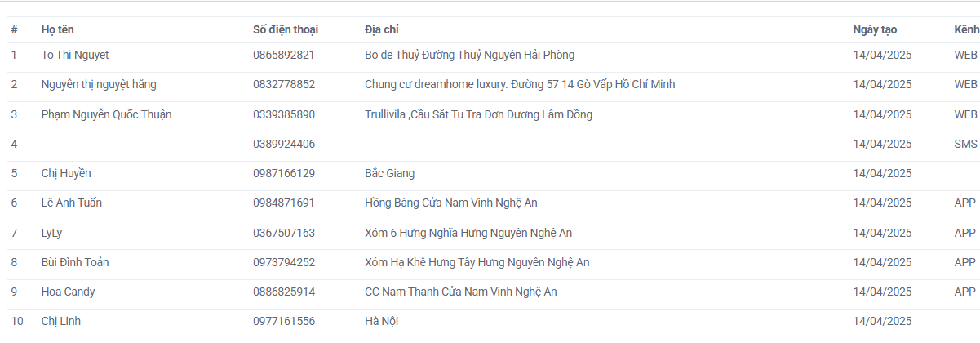
Task: Click the SMS channel cell in row 4
Action: click(965, 144)
